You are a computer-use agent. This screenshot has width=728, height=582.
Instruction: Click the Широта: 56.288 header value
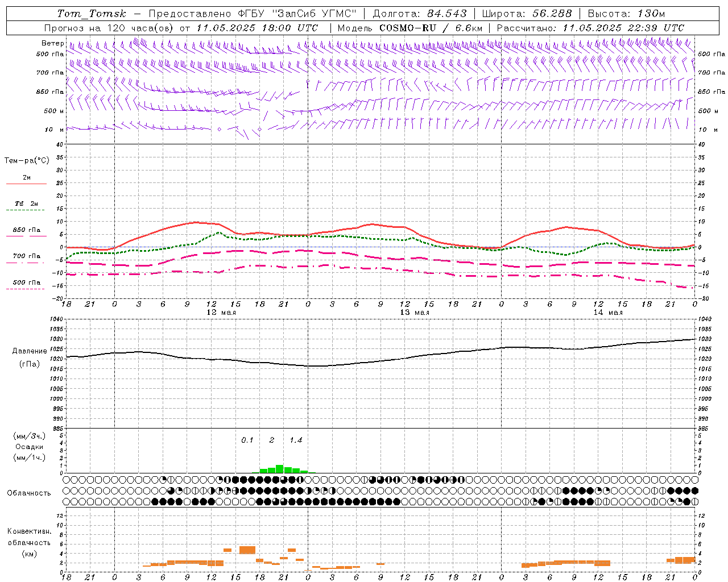click(x=527, y=14)
